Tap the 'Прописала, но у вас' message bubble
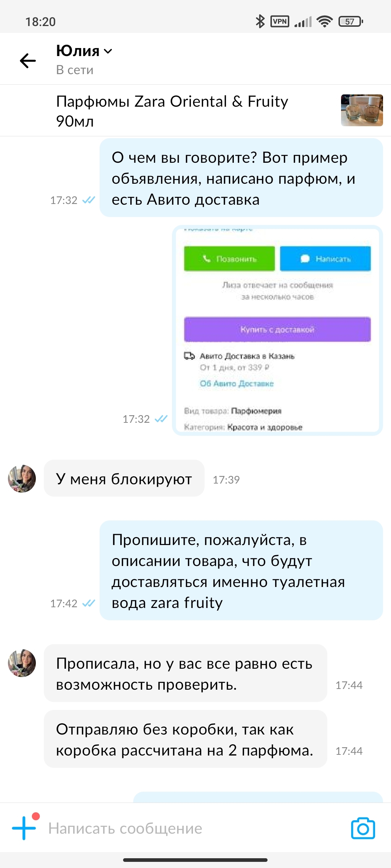391x868 pixels. pos(185,673)
